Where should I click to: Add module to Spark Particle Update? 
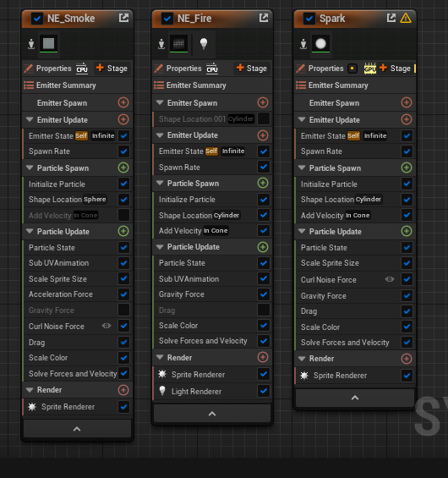tap(407, 231)
